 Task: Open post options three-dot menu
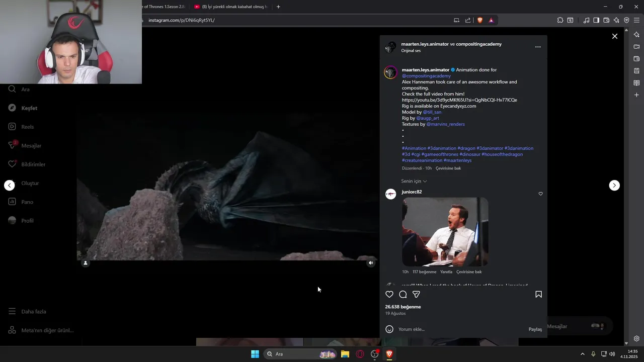tap(538, 47)
